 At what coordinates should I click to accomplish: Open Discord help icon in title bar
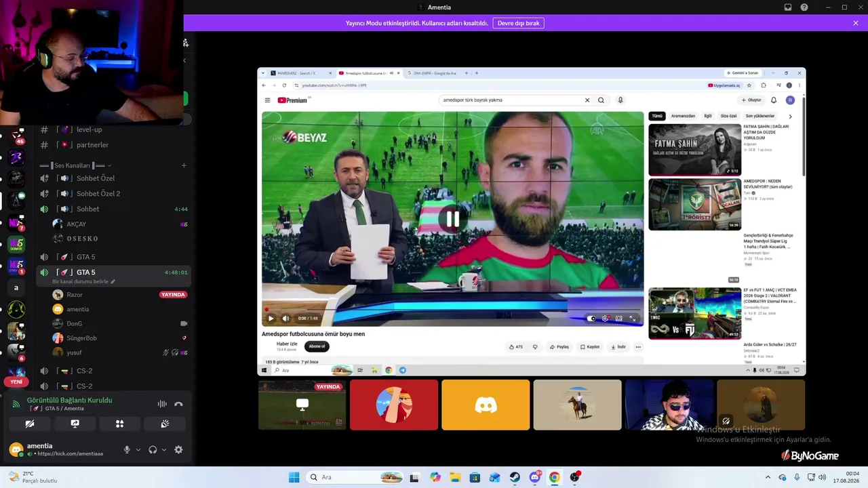point(804,7)
